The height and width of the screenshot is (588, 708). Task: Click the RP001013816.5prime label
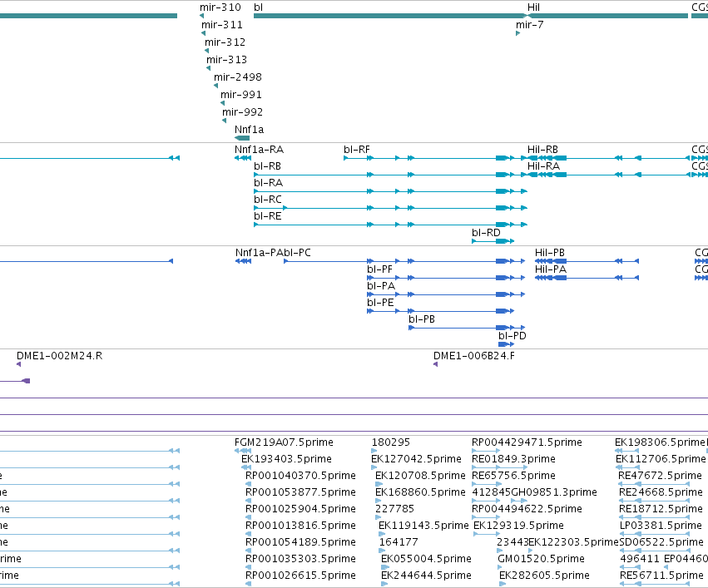[x=300, y=526]
